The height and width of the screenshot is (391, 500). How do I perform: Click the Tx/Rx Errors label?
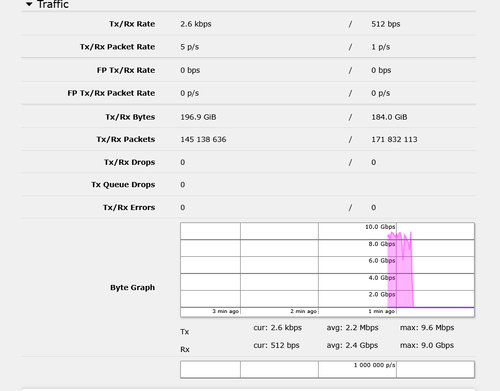(129, 207)
